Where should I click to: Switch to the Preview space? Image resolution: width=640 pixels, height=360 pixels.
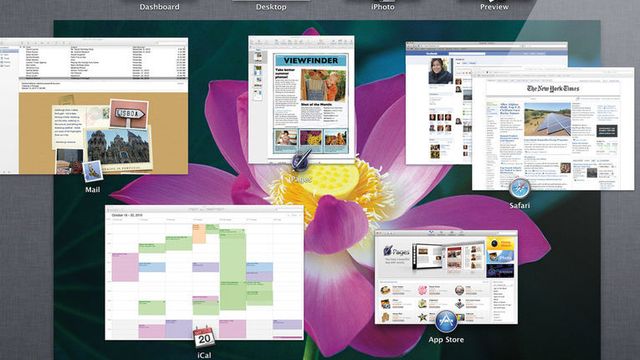coord(494,6)
